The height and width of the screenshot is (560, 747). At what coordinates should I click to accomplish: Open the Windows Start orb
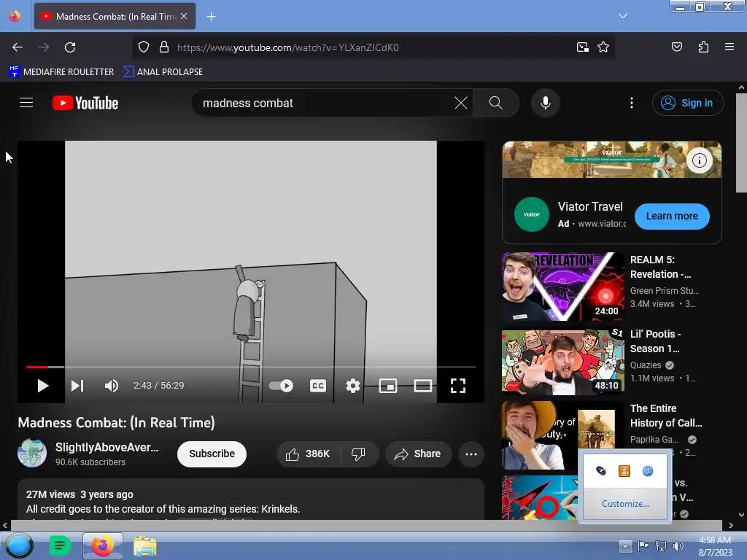pyautogui.click(x=20, y=545)
